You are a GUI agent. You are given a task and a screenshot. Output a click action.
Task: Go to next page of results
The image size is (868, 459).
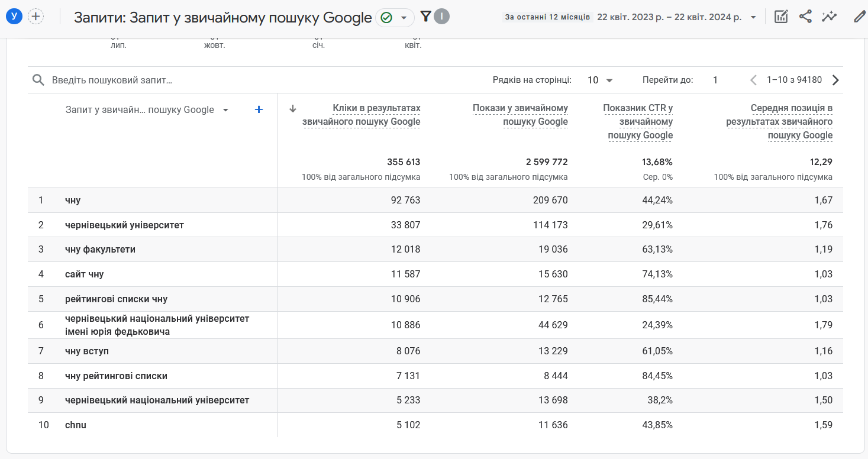(835, 80)
